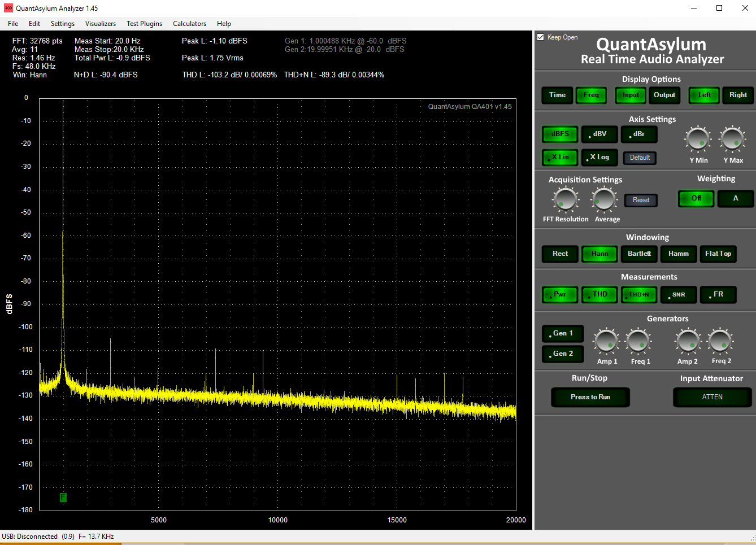Click the FFT Resolution knob
Screen dimensions: 756x545
(565, 200)
